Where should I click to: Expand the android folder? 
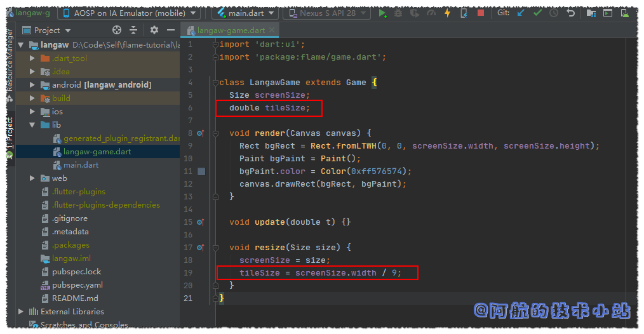coord(32,85)
